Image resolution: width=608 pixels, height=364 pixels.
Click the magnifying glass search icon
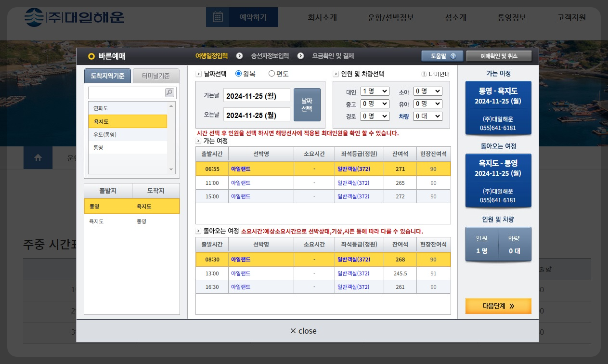click(169, 92)
